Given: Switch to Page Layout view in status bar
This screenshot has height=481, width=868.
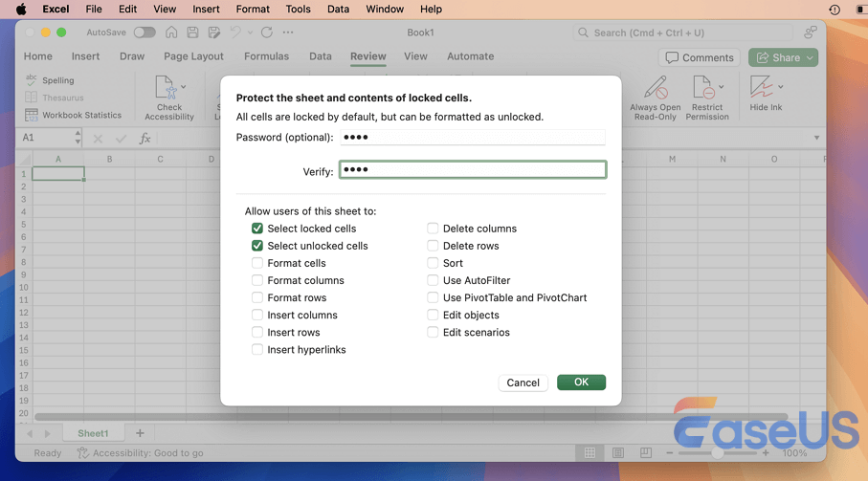Looking at the screenshot, I should pos(618,453).
